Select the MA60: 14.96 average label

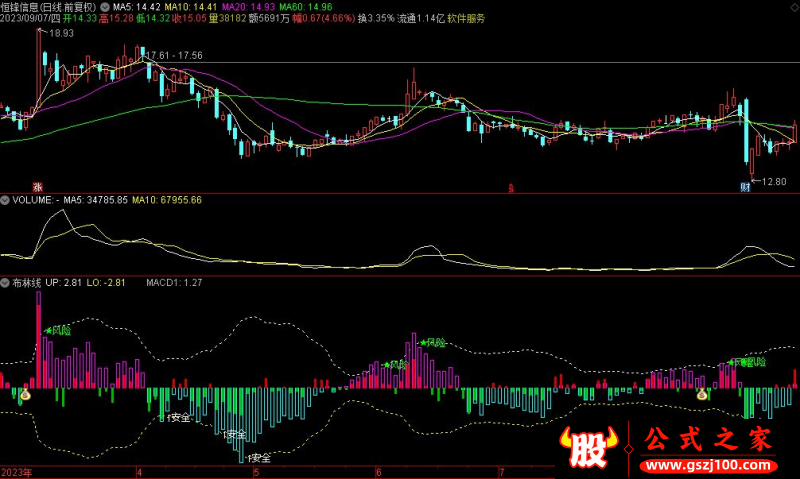(x=306, y=7)
